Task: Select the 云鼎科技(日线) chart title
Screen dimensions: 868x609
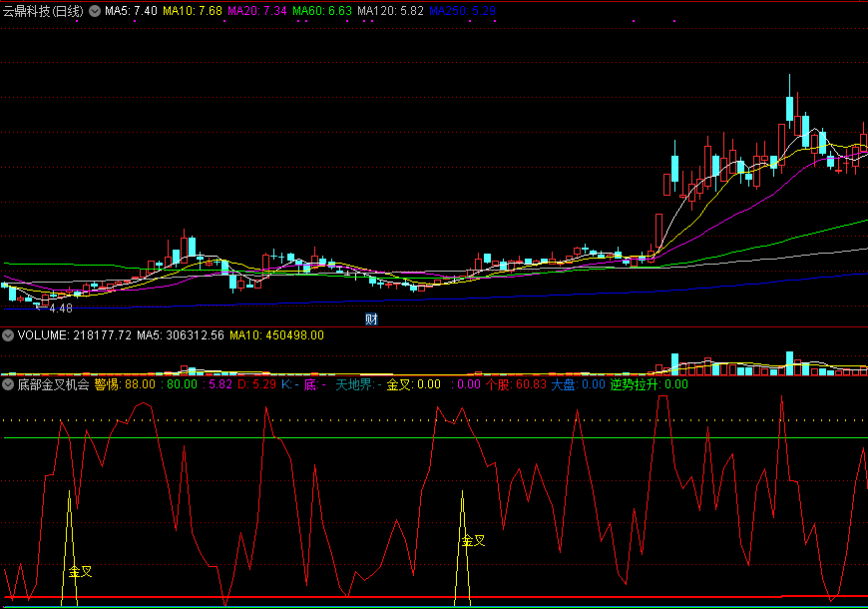Action: pyautogui.click(x=43, y=11)
